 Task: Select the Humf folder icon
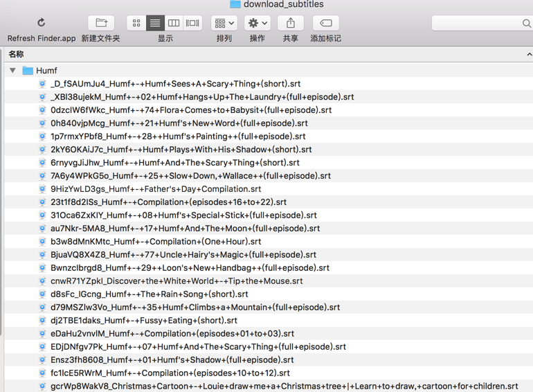28,71
